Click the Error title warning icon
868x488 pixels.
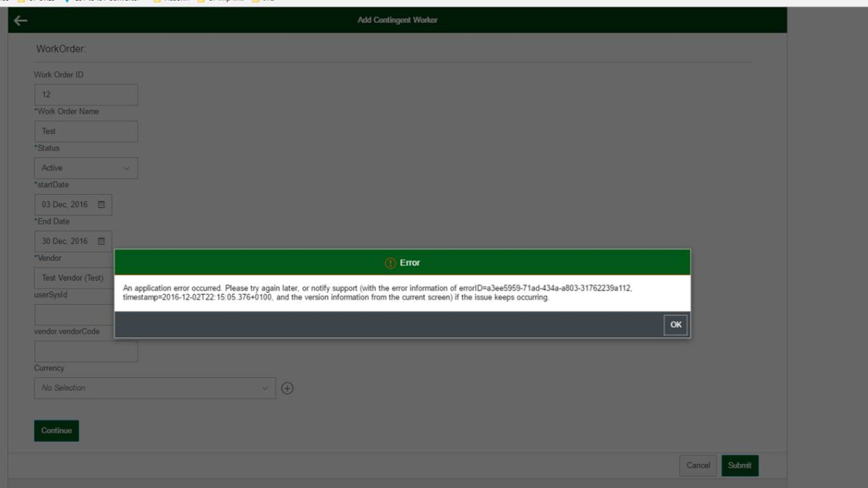coord(390,263)
